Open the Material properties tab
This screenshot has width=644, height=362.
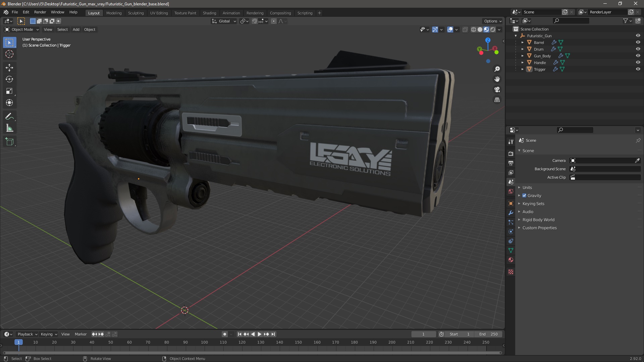pyautogui.click(x=511, y=260)
